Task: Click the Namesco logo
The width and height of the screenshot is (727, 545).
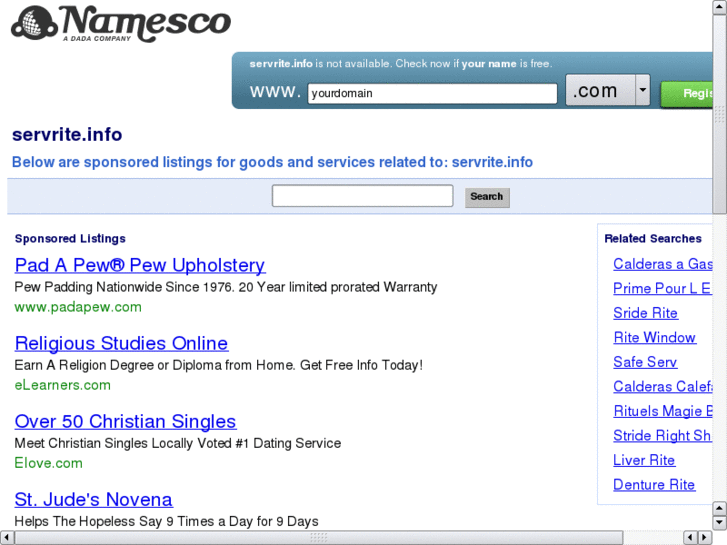Action: point(121,24)
